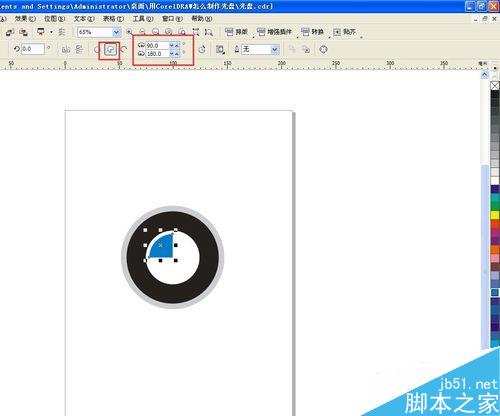Click the Convert to Curves icon
Viewport: 500px width, 416px height.
[x=323, y=49]
